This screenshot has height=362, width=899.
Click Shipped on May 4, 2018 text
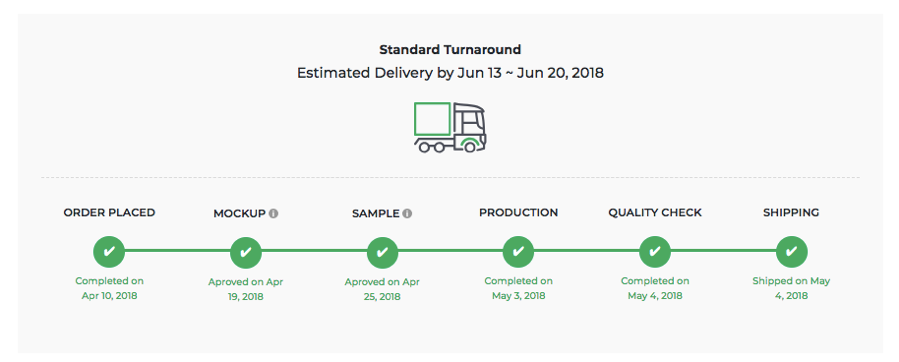(791, 289)
